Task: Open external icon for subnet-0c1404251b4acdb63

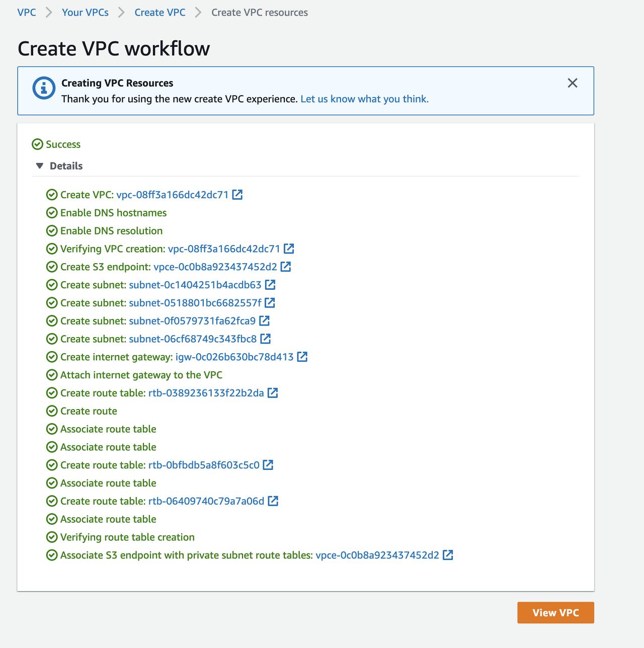Action: point(270,285)
